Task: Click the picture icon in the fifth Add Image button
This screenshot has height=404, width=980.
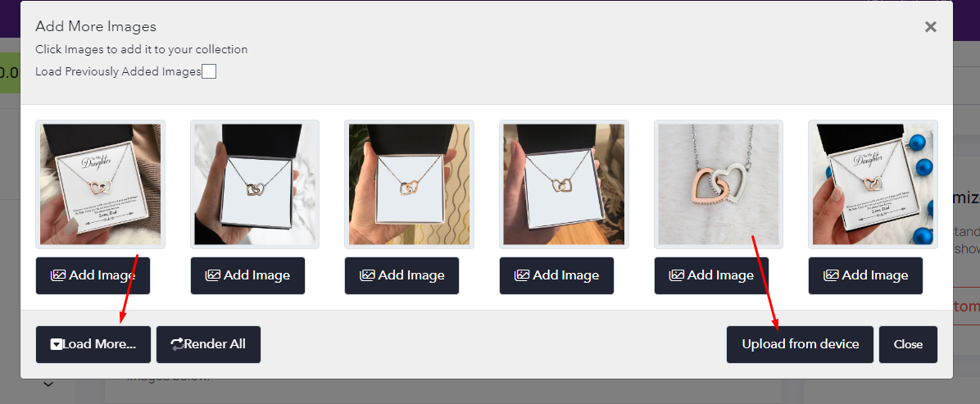Action: tap(677, 275)
